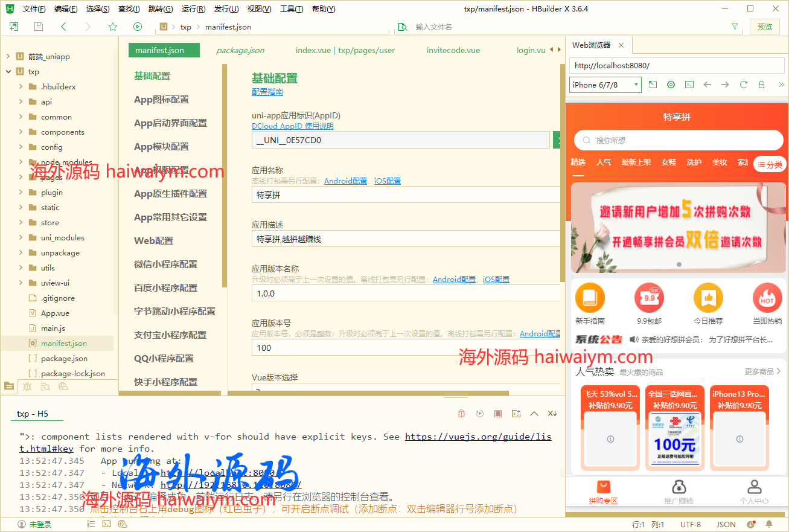Click the 预览 button
789x532 pixels.
tap(764, 27)
